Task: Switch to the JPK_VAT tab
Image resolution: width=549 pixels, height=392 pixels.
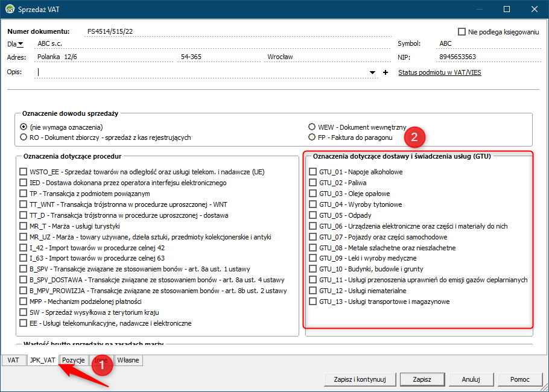Action: (42, 360)
